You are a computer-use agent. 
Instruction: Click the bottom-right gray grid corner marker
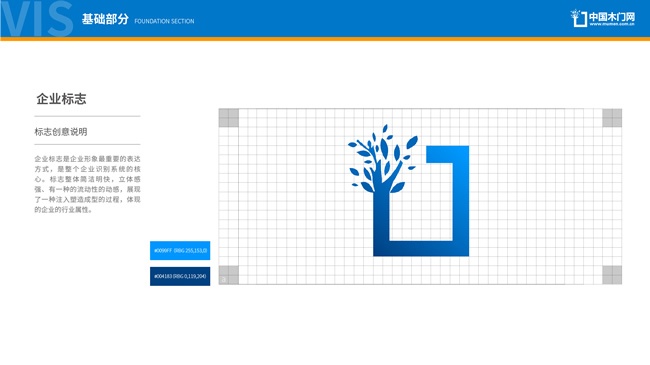point(612,275)
